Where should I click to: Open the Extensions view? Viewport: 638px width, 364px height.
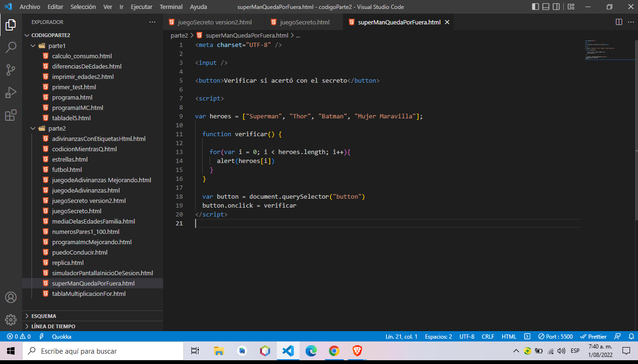(x=11, y=115)
